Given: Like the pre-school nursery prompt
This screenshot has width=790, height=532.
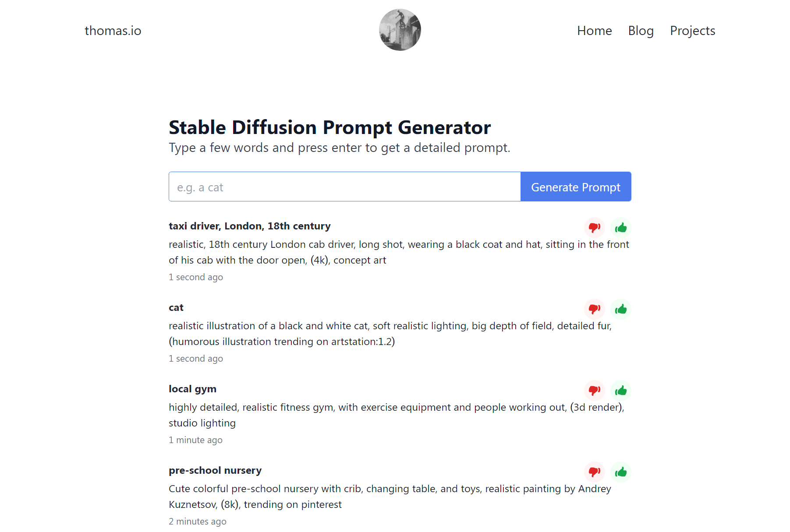Looking at the screenshot, I should coord(620,472).
